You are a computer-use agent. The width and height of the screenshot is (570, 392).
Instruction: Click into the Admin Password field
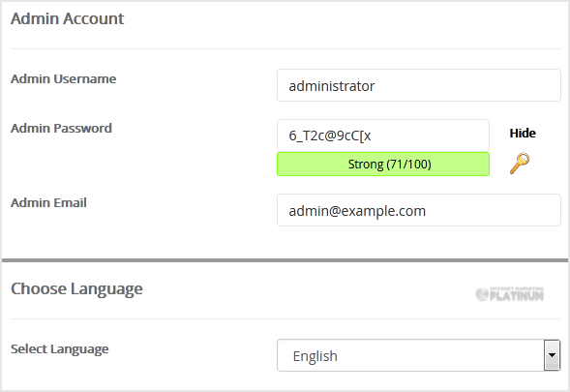pyautogui.click(x=383, y=136)
